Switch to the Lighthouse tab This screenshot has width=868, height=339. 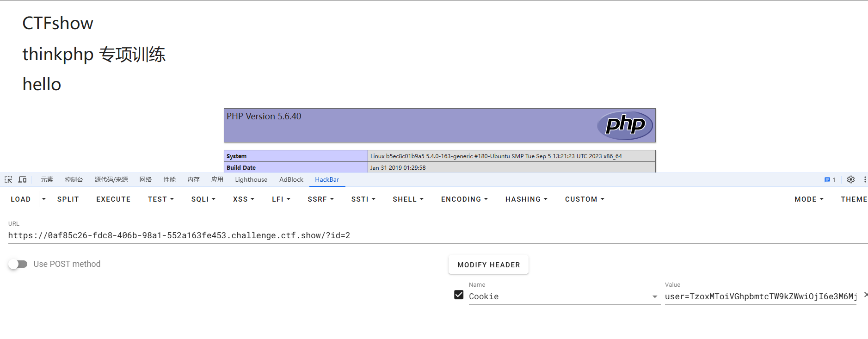[x=251, y=180]
